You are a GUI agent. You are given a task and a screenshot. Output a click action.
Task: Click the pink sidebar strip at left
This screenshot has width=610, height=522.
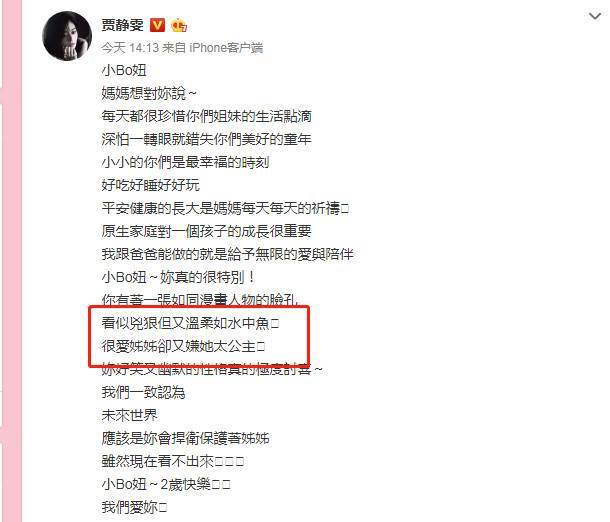[x=11, y=261]
